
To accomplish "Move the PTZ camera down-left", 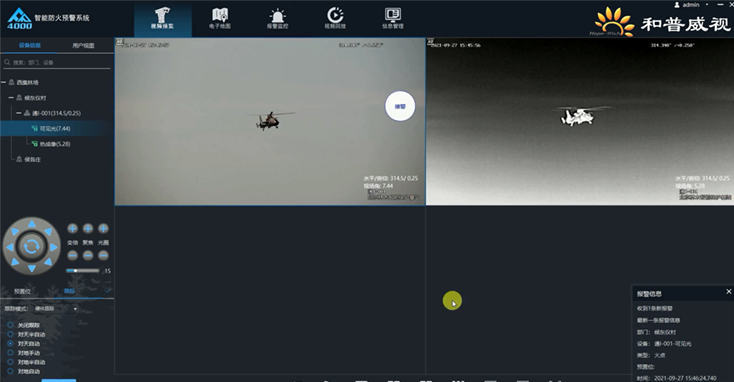I will click(x=15, y=262).
